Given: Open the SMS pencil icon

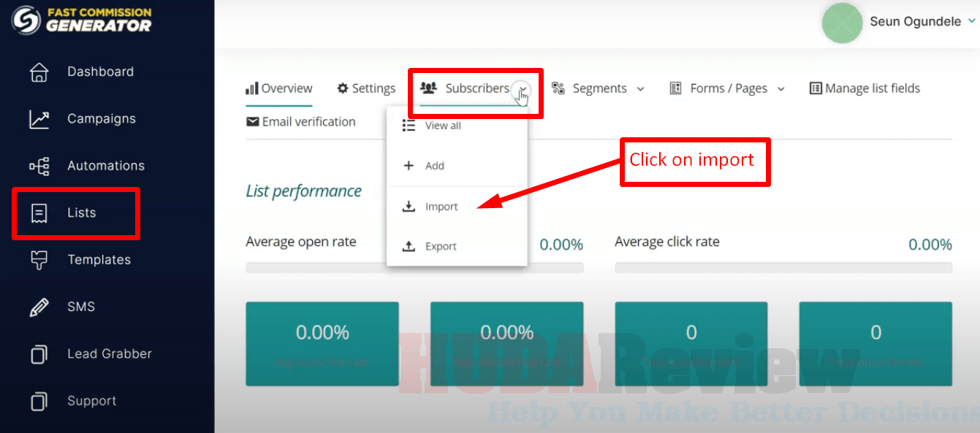Looking at the screenshot, I should (38, 306).
